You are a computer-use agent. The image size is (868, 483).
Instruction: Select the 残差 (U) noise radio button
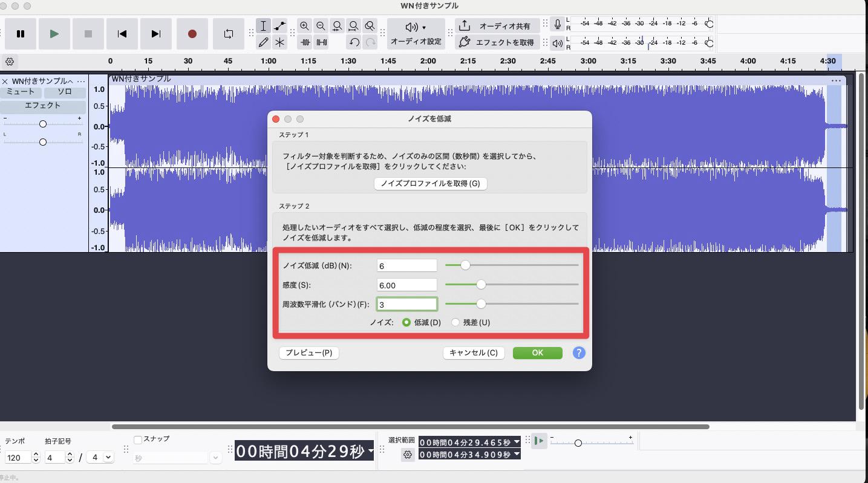(x=455, y=323)
